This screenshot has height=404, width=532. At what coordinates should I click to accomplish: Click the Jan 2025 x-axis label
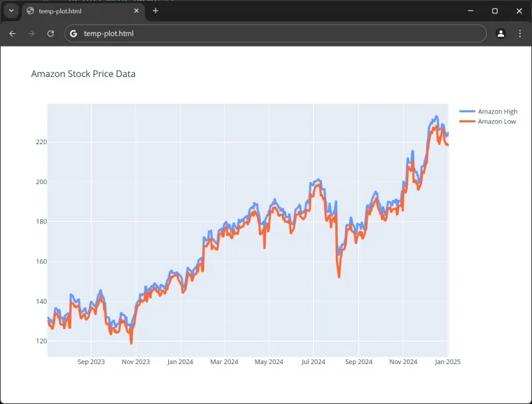click(448, 361)
